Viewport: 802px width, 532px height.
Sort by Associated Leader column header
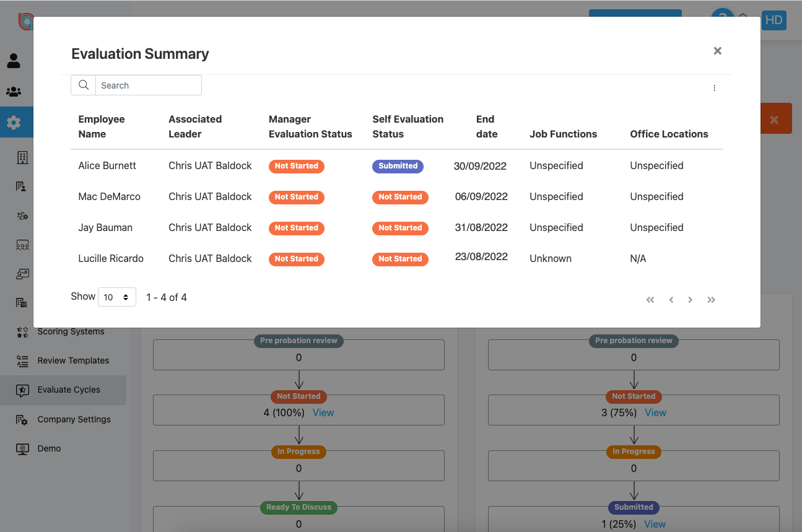point(195,126)
